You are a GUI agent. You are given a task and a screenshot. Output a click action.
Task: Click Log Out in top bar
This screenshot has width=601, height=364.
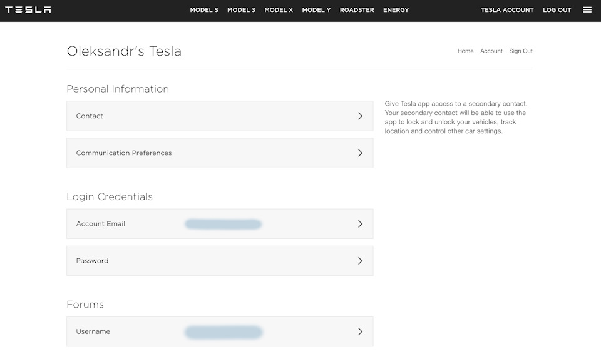557,10
